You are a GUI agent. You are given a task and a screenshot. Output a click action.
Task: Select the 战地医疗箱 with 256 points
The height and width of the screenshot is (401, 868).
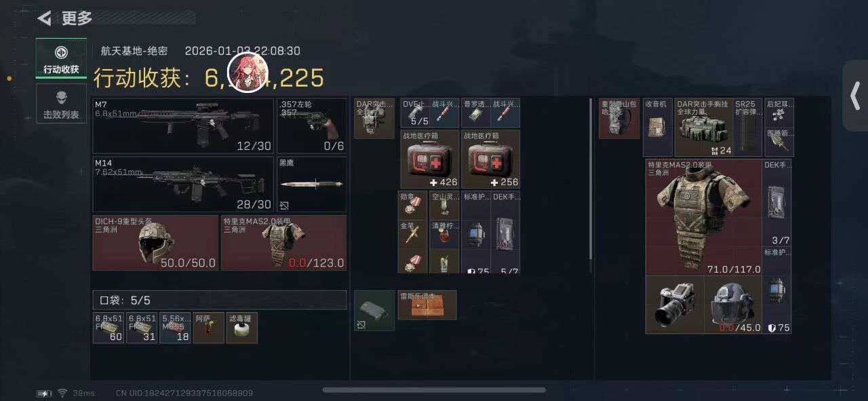click(490, 159)
